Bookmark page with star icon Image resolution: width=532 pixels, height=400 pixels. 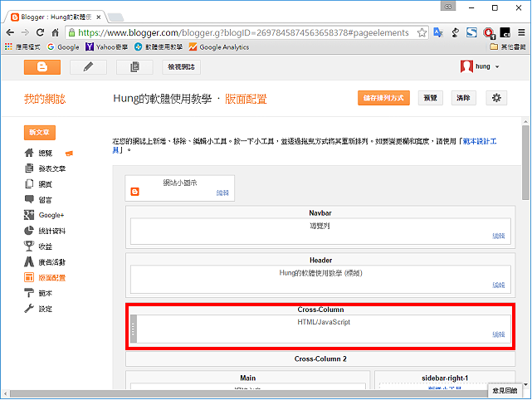[422, 32]
